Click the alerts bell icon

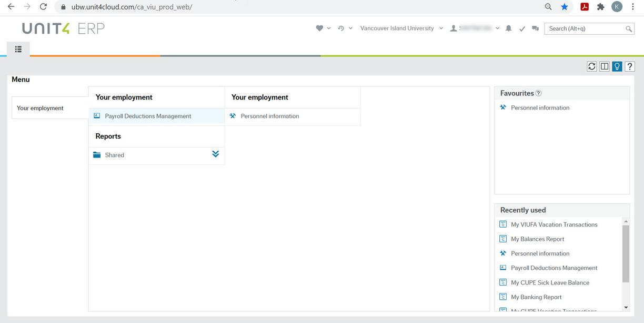(x=508, y=28)
